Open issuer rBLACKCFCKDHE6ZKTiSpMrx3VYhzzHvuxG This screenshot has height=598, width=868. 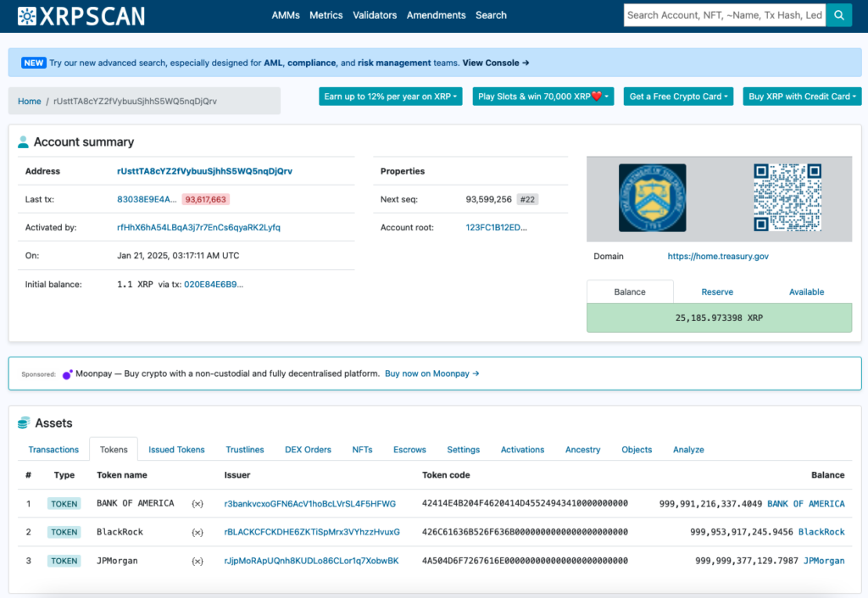312,532
